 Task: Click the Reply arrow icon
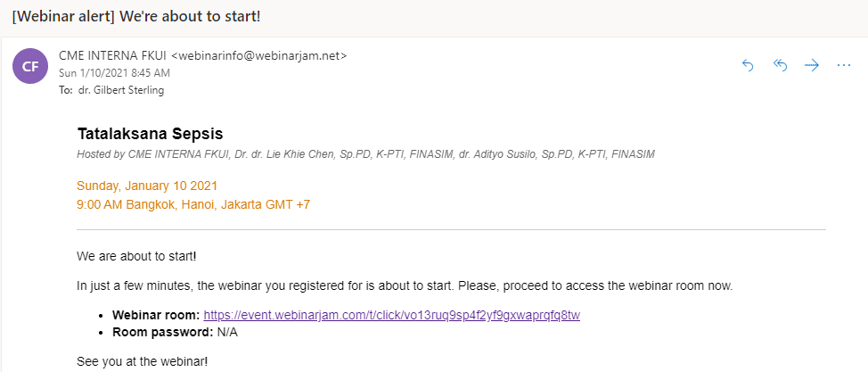pos(748,65)
